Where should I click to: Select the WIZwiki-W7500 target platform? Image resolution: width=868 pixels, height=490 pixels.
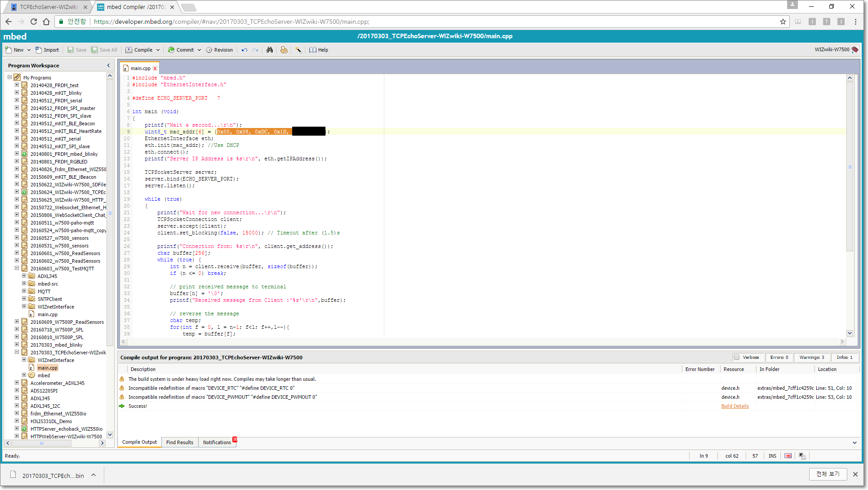pos(836,49)
